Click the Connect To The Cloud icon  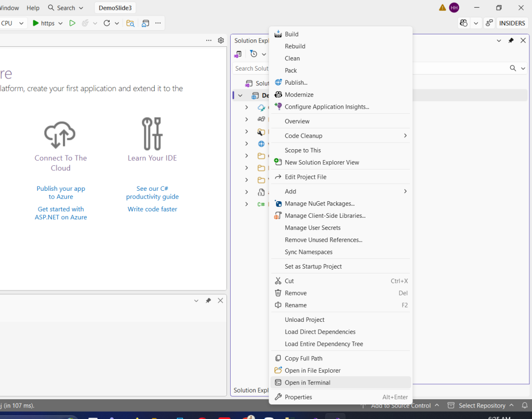(60, 134)
